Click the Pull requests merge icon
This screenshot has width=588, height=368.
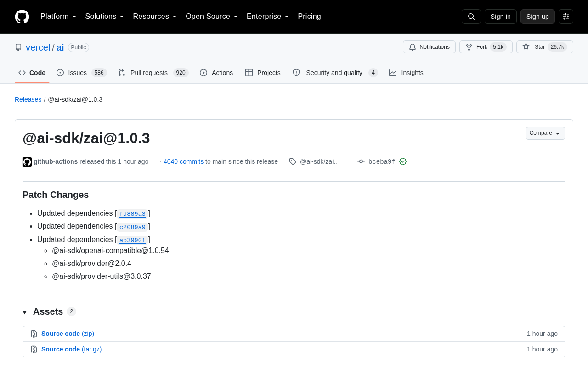(122, 73)
